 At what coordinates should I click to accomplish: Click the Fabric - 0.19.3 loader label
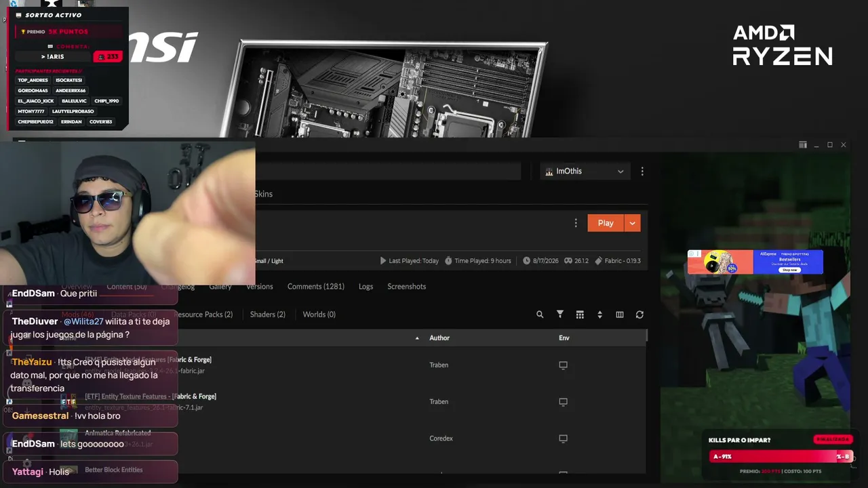coord(617,261)
